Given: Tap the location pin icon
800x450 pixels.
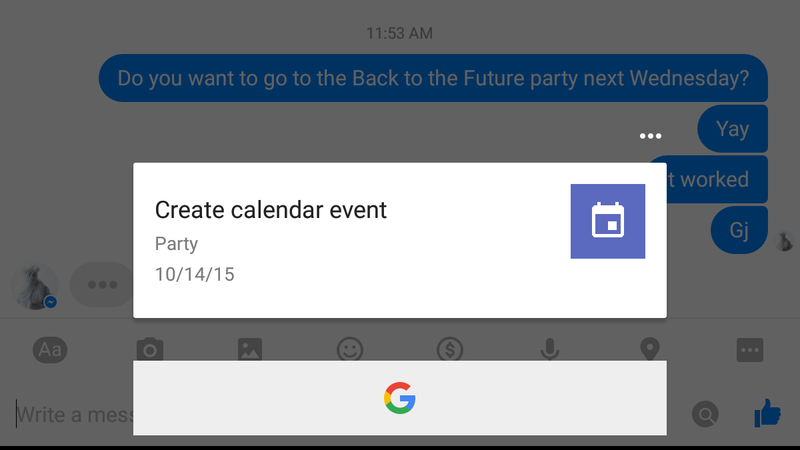Looking at the screenshot, I should tap(649, 350).
